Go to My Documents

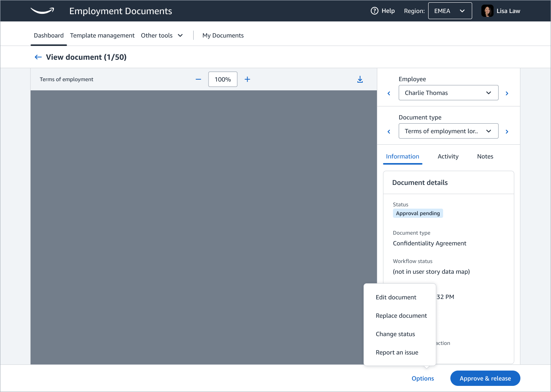(x=223, y=35)
